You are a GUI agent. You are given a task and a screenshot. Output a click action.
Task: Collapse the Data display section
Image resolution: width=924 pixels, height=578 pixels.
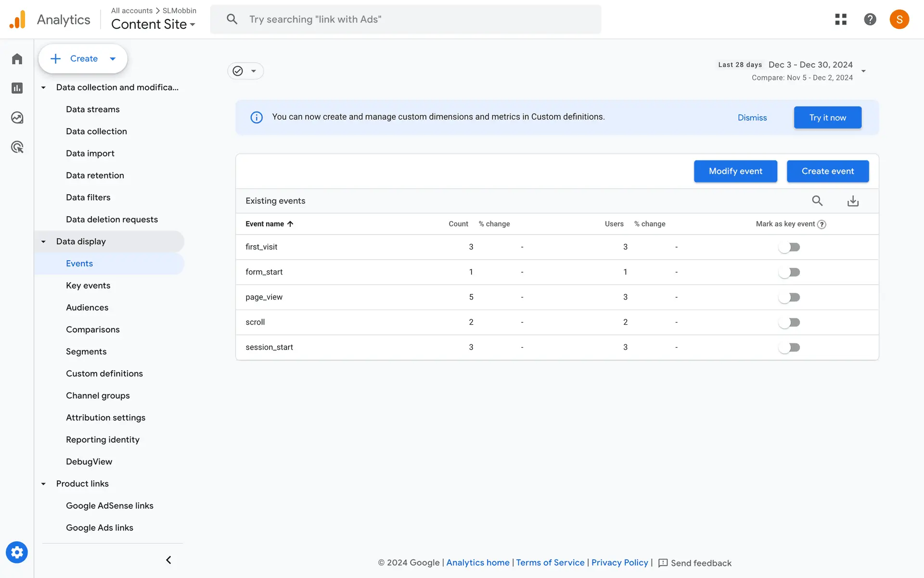coord(43,242)
